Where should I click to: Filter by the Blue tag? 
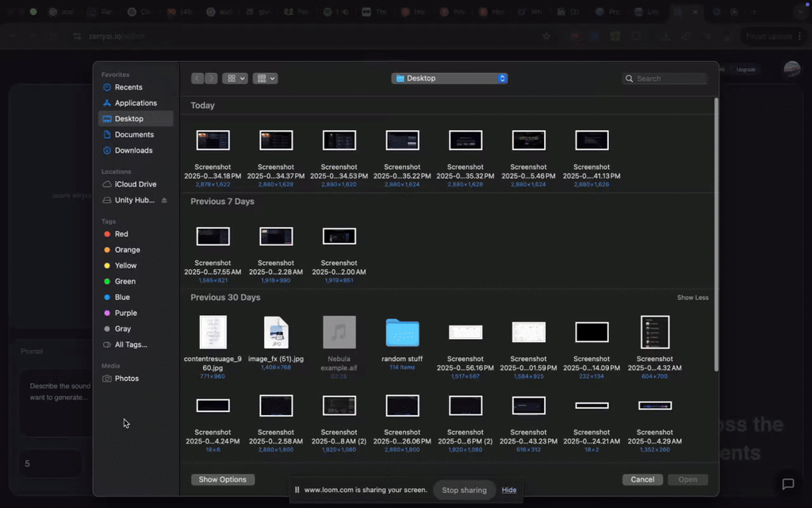tap(122, 297)
